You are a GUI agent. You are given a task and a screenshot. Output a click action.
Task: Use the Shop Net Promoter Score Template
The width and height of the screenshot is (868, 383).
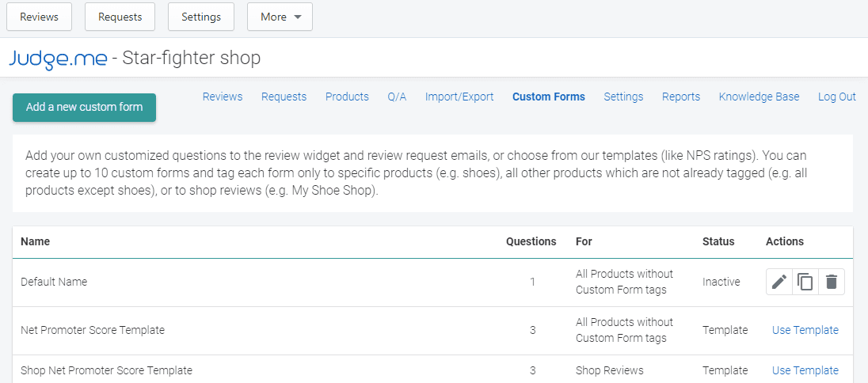click(x=805, y=370)
